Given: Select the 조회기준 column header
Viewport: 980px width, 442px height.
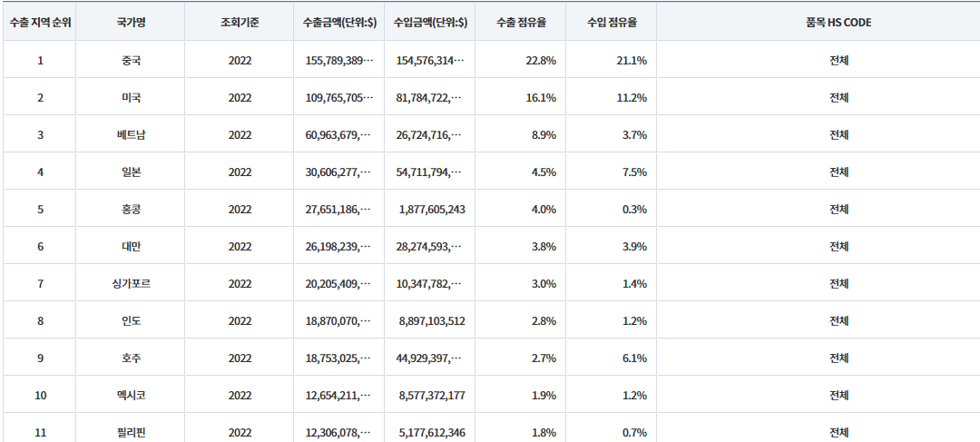Looking at the screenshot, I should [x=240, y=23].
